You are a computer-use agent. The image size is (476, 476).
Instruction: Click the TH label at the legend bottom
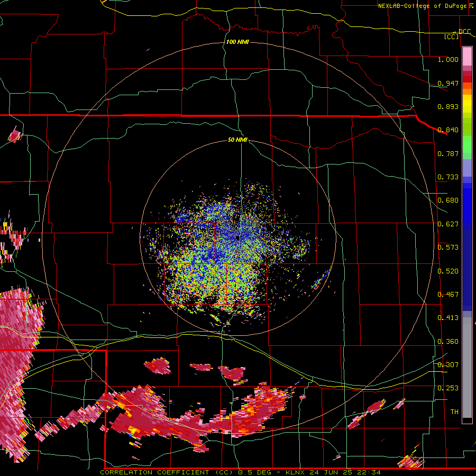click(x=454, y=412)
